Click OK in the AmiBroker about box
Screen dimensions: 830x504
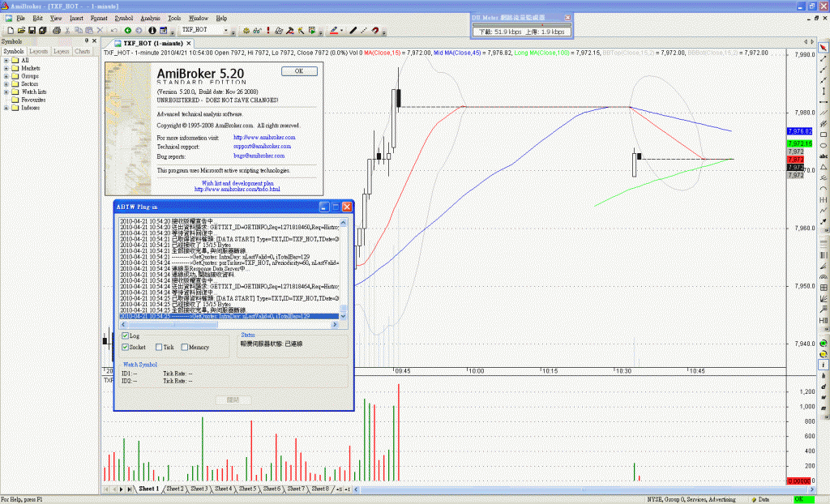pos(299,71)
